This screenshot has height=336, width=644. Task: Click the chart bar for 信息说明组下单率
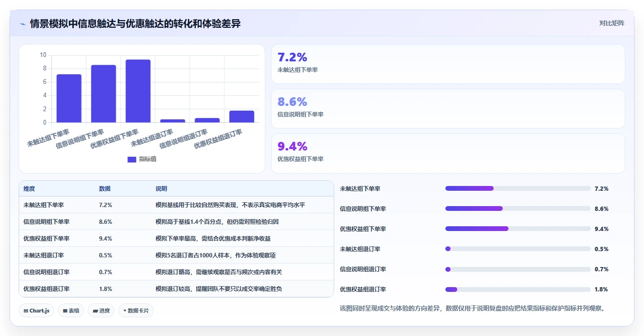pos(103,93)
